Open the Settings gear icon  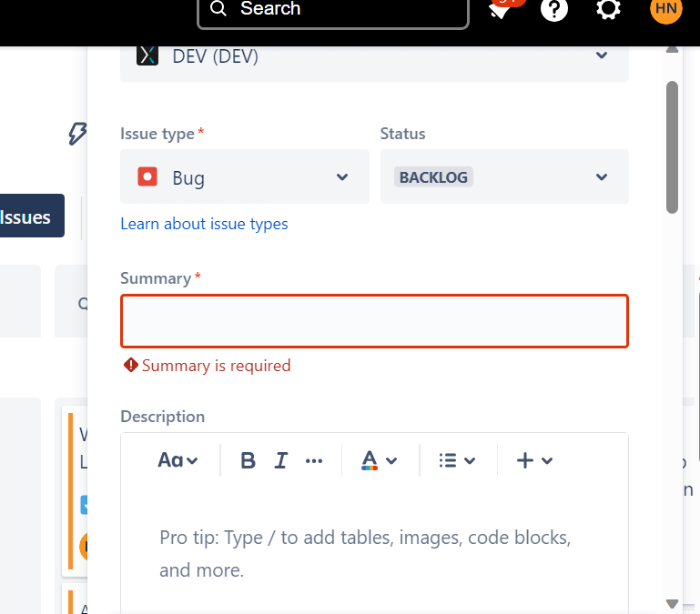tap(608, 9)
